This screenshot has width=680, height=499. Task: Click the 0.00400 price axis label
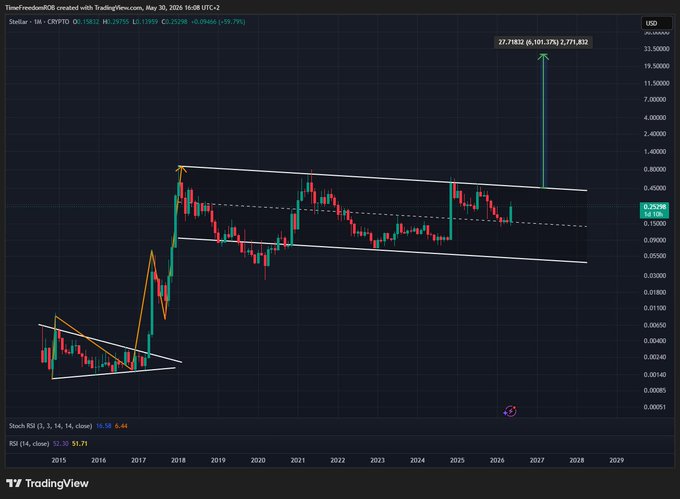[655, 341]
